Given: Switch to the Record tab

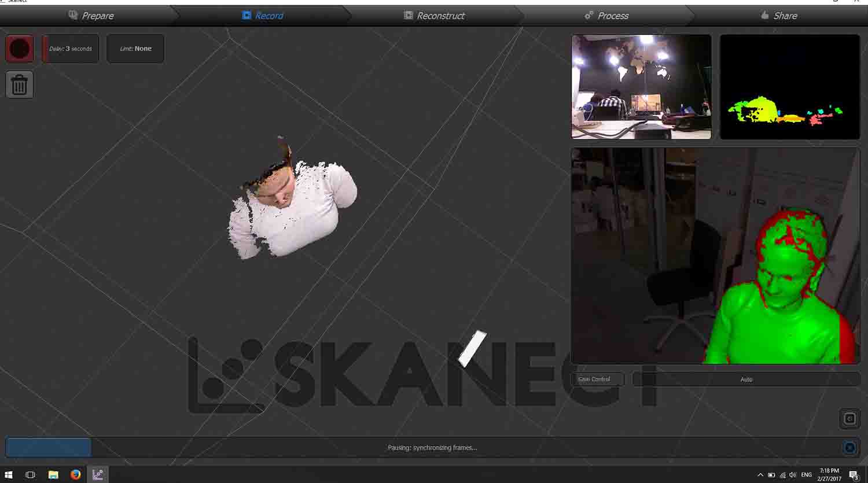Looking at the screenshot, I should click(263, 16).
